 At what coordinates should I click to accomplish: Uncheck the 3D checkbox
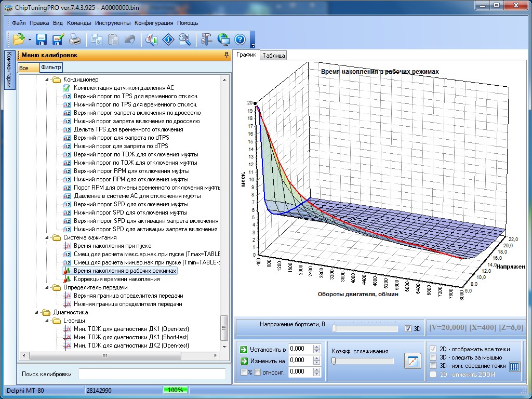click(408, 328)
